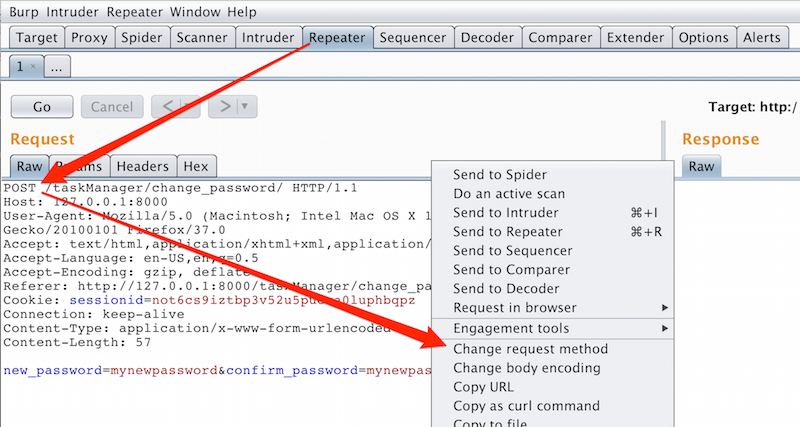Switch to the Sequencer tab
Viewport: 800px width, 427px height.
pos(413,37)
